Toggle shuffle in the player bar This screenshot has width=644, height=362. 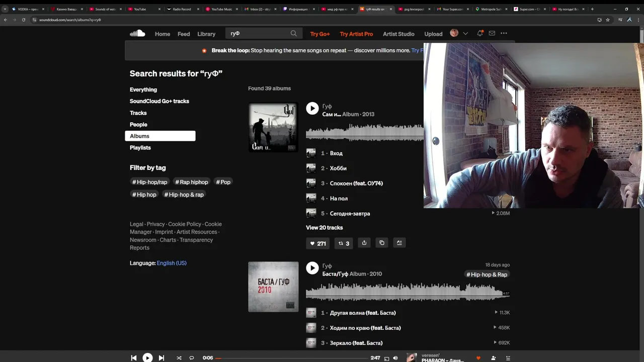(x=179, y=358)
